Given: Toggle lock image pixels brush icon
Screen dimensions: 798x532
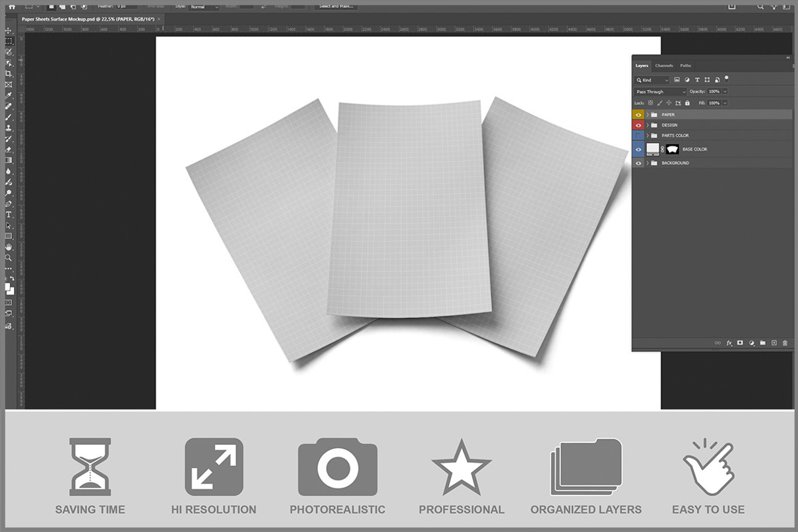Looking at the screenshot, I should click(660, 103).
